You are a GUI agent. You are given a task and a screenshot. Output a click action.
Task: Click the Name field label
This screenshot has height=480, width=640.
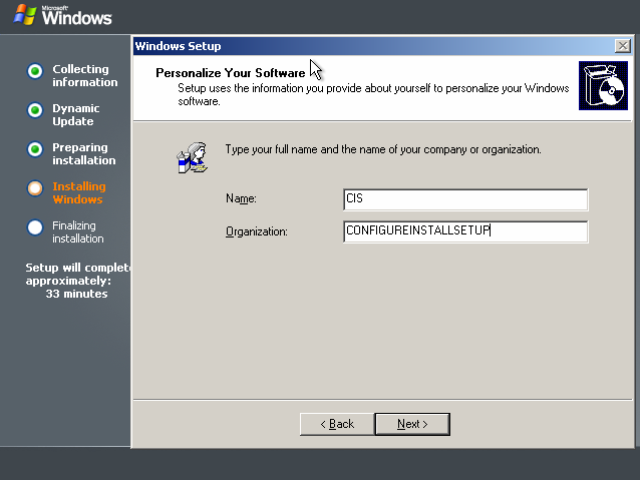(x=241, y=199)
